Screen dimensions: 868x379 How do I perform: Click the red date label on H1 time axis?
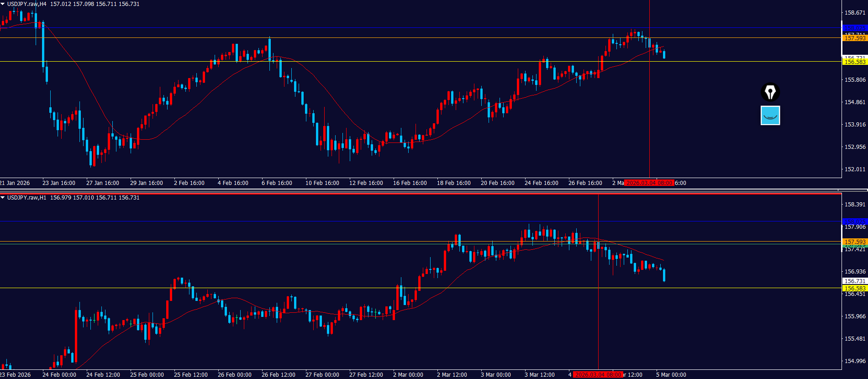(x=598, y=375)
